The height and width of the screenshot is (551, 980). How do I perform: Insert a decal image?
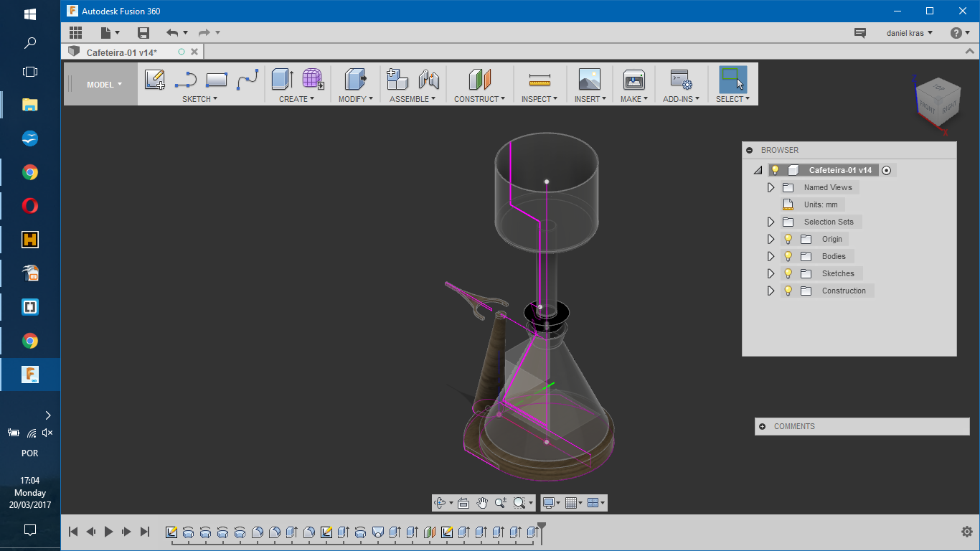pos(589,79)
